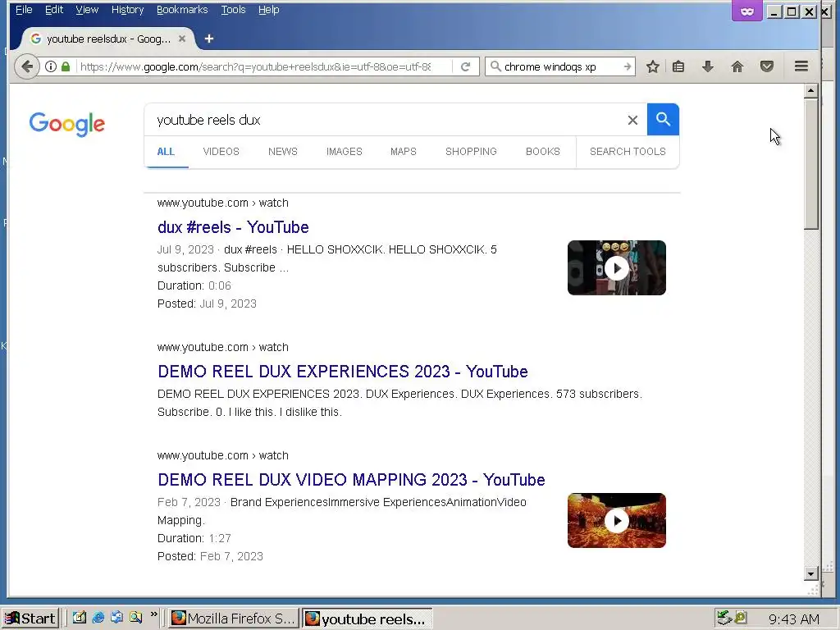
Task: Switch to the BOOKS tab
Action: [x=543, y=152]
